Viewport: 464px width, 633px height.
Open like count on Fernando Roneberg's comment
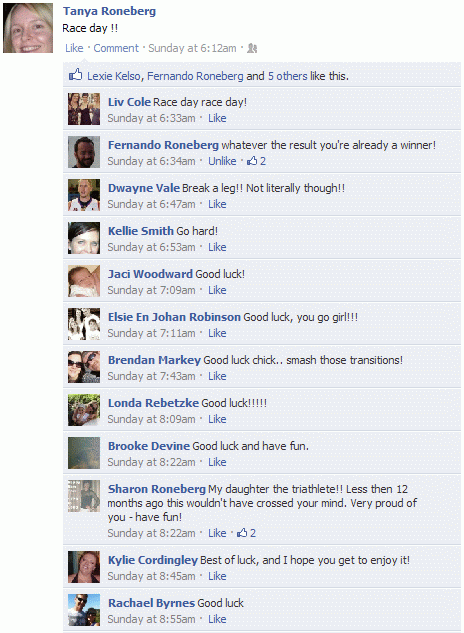click(x=256, y=161)
